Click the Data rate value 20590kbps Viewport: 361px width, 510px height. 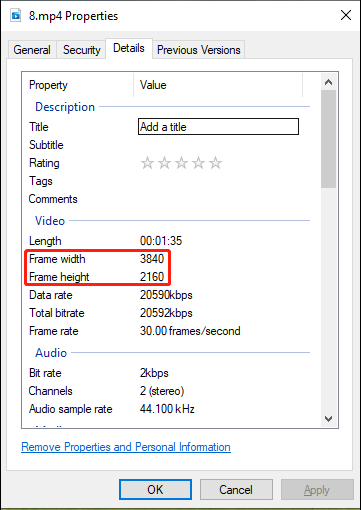pyautogui.click(x=166, y=295)
